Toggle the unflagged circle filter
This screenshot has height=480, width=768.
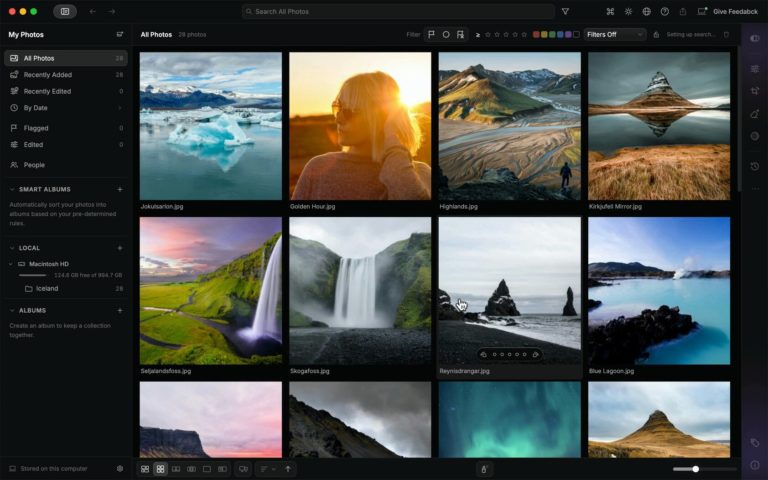tap(446, 34)
